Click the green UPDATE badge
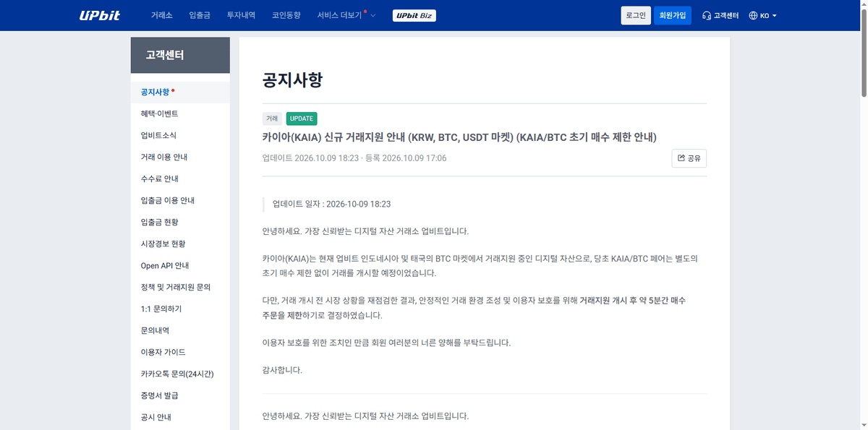868x430 pixels. tap(302, 119)
